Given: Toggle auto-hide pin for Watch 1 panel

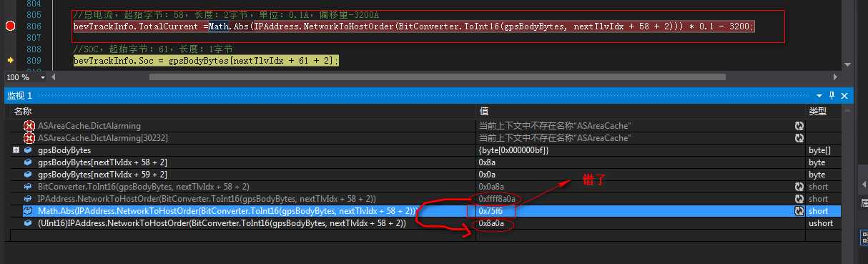Looking at the screenshot, I should tap(832, 95).
